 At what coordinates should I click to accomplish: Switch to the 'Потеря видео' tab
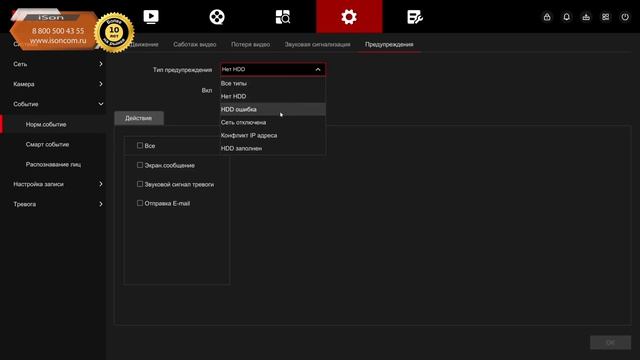click(x=251, y=44)
